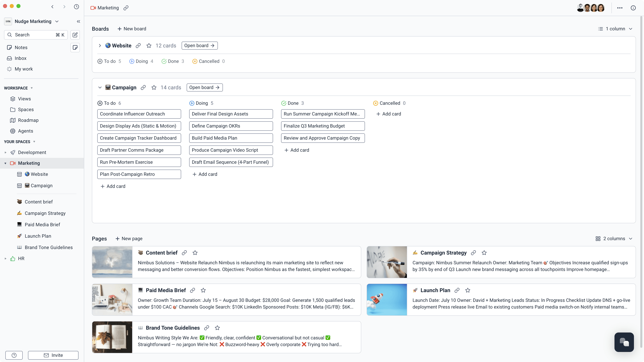Expand the Website board section

(100, 45)
